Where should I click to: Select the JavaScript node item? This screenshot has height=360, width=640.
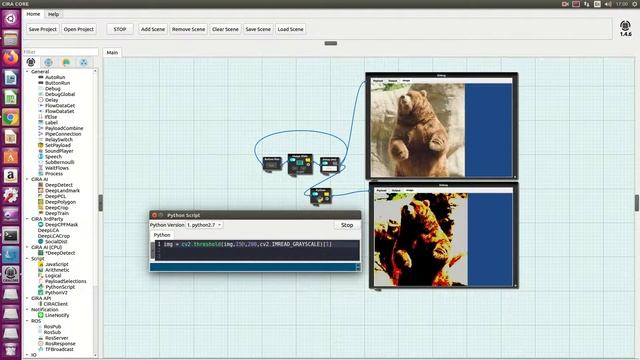tap(53, 264)
